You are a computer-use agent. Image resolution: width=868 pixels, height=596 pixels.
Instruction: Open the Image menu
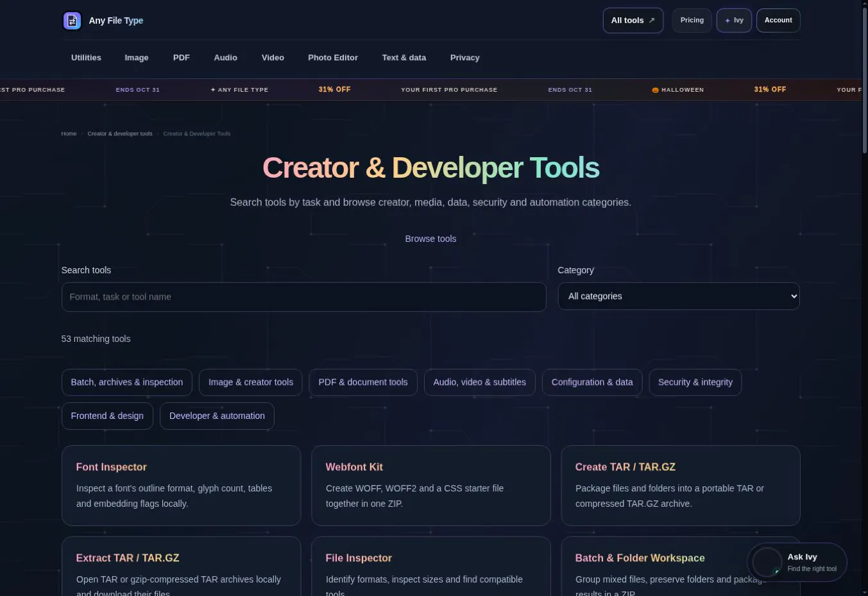[137, 58]
